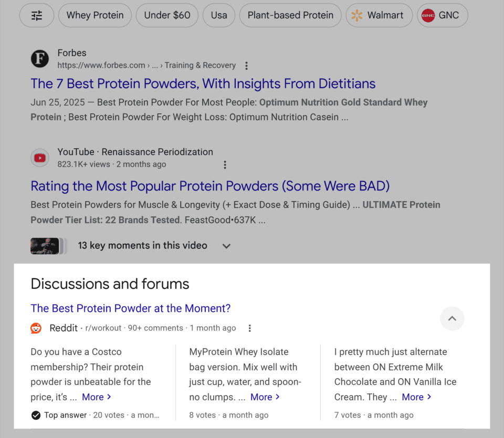504x438 pixels.
Task: Open The 7 Best Protein Powders article
Action: coord(203,84)
